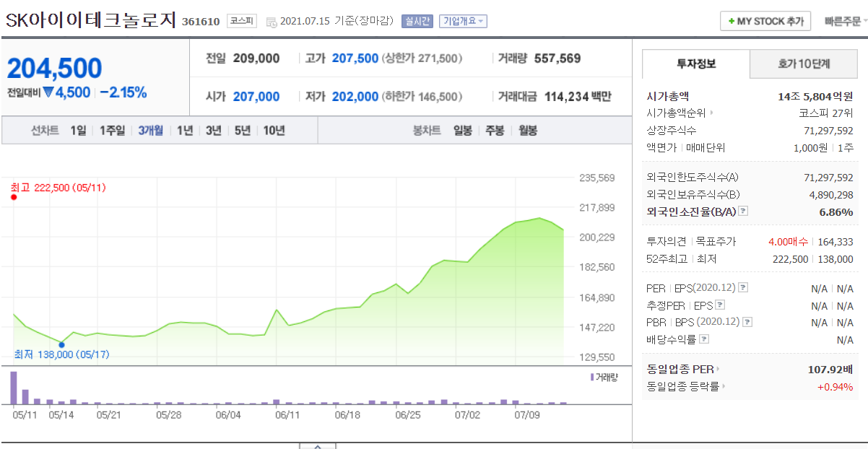Click the 시가총액 value 14조 5,804억원
868x449 pixels.
[x=816, y=95]
